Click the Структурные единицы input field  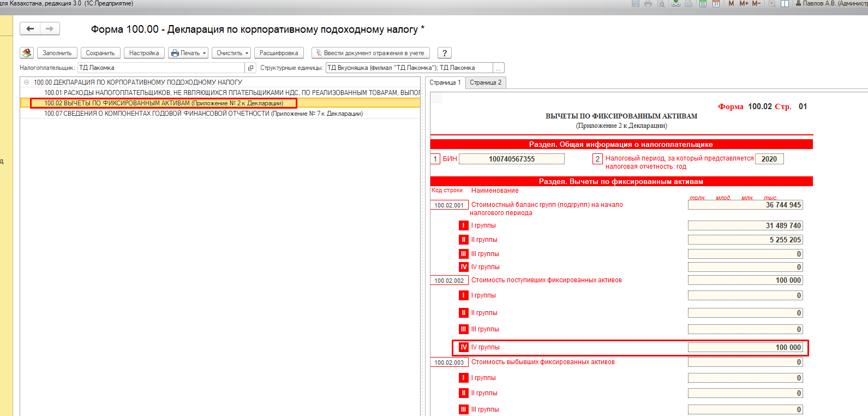(409, 68)
